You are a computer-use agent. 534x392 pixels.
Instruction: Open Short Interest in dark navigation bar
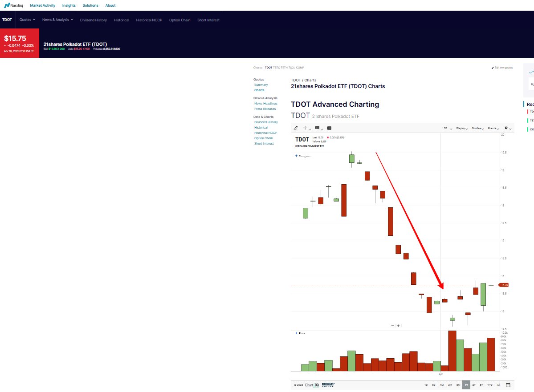[208, 20]
